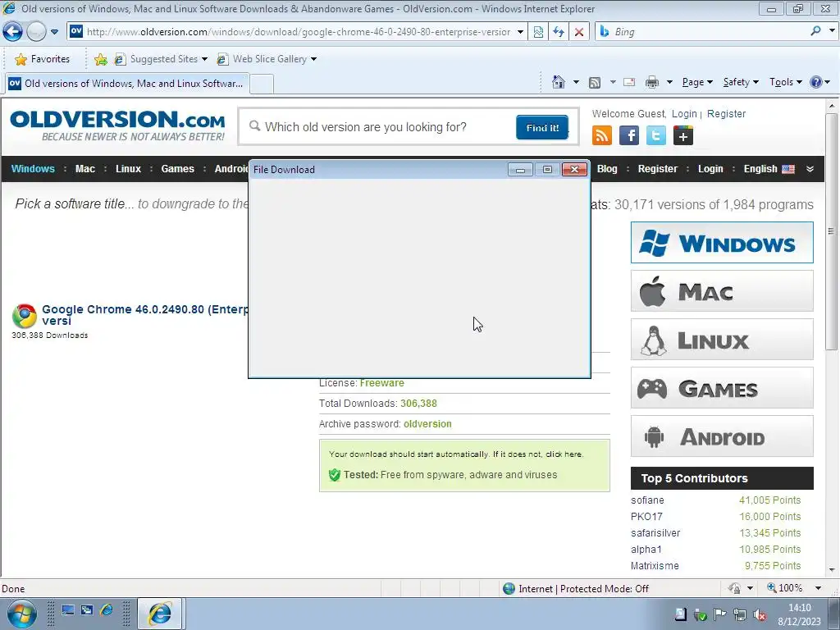Click the Read Mail icon in command bar
Image resolution: width=840 pixels, height=630 pixels.
click(x=629, y=82)
